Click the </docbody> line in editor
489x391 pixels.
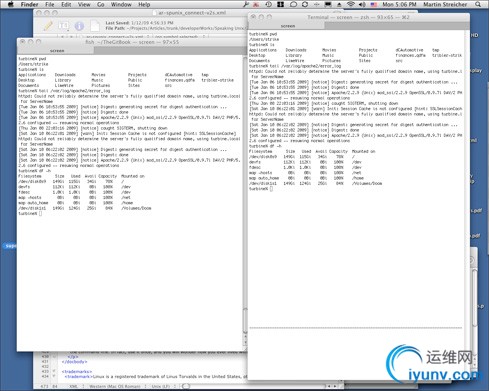75,361
